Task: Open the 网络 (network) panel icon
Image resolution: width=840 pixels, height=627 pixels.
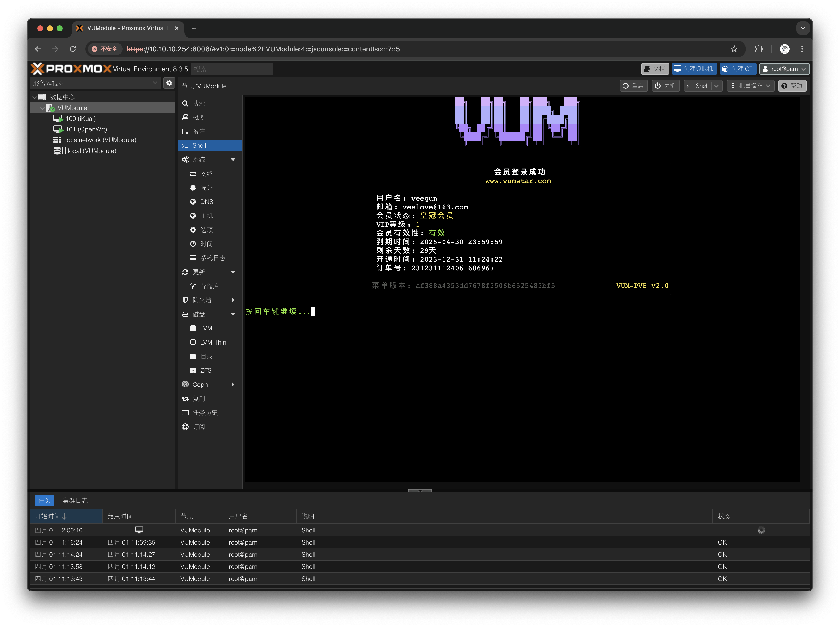Action: coord(193,173)
